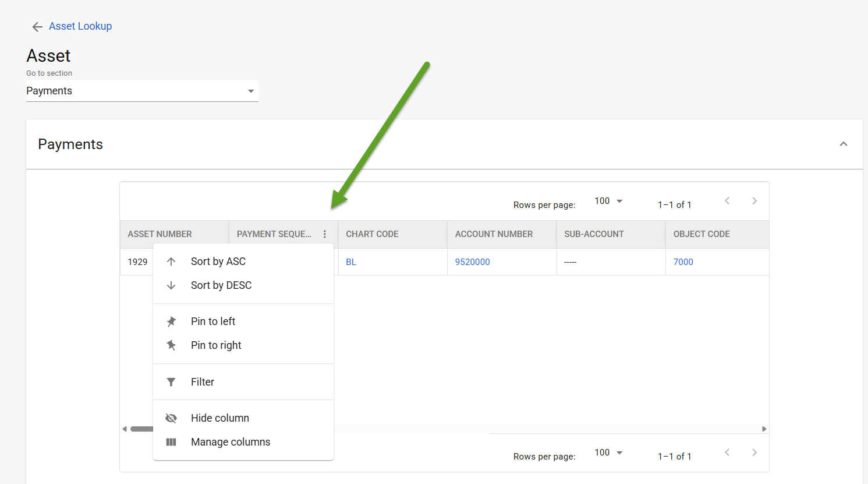Pick Manage columns from the column menu

230,442
